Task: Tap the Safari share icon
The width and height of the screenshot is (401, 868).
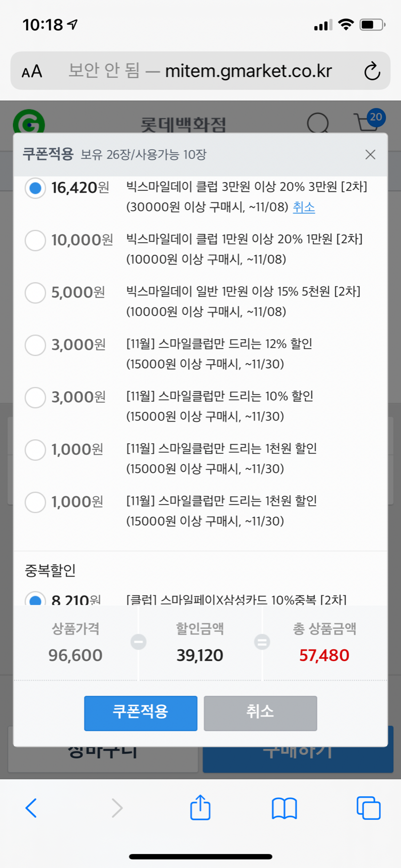Action: pyautogui.click(x=200, y=807)
